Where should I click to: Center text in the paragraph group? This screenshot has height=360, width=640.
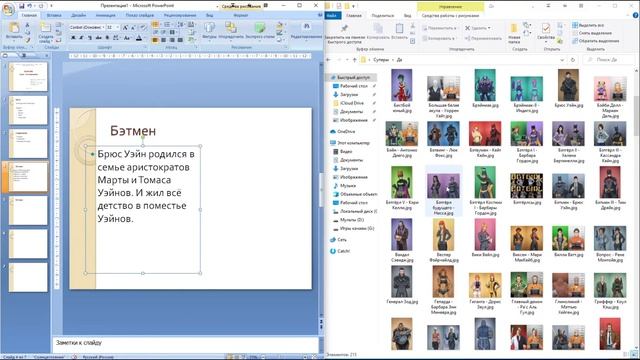pyautogui.click(x=163, y=40)
